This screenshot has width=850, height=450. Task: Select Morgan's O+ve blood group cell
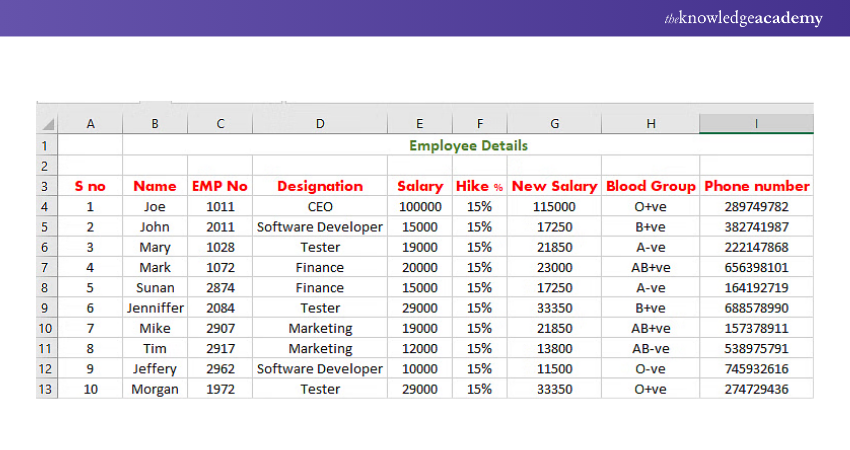click(x=651, y=389)
